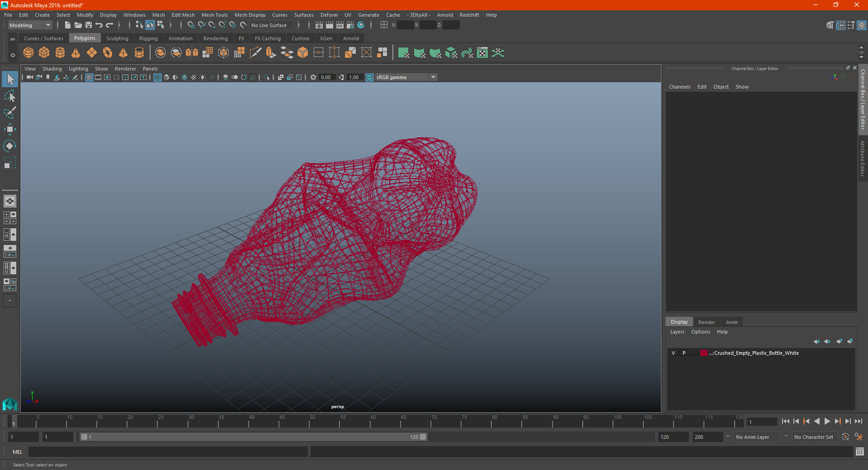The width and height of the screenshot is (868, 470).
Task: Click Layers menu in the Layer Editor
Action: coord(677,332)
